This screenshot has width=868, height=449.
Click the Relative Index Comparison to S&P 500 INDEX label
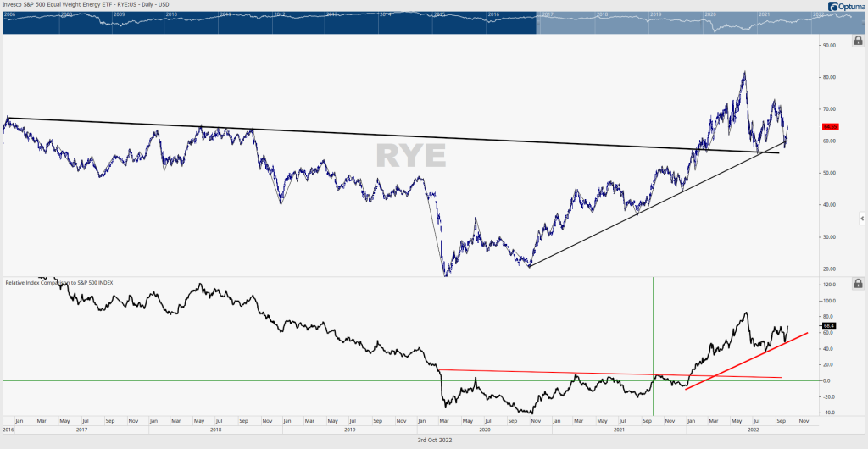click(59, 283)
